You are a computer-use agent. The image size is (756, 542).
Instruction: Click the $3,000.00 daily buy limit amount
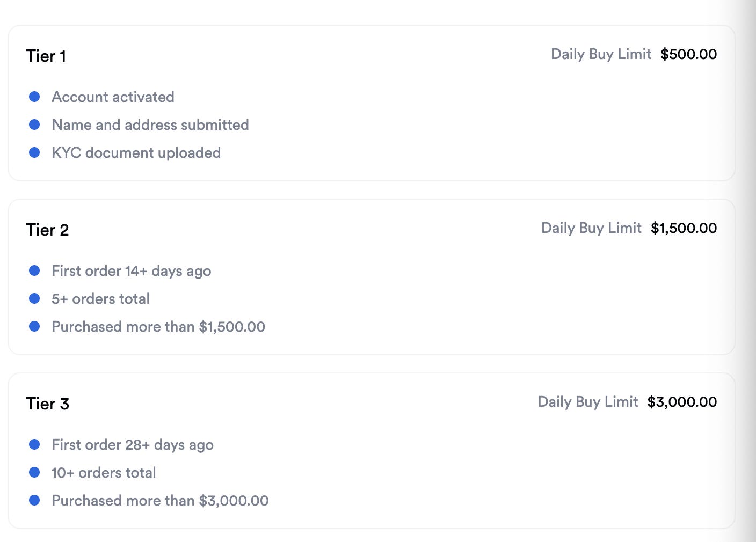pos(682,402)
